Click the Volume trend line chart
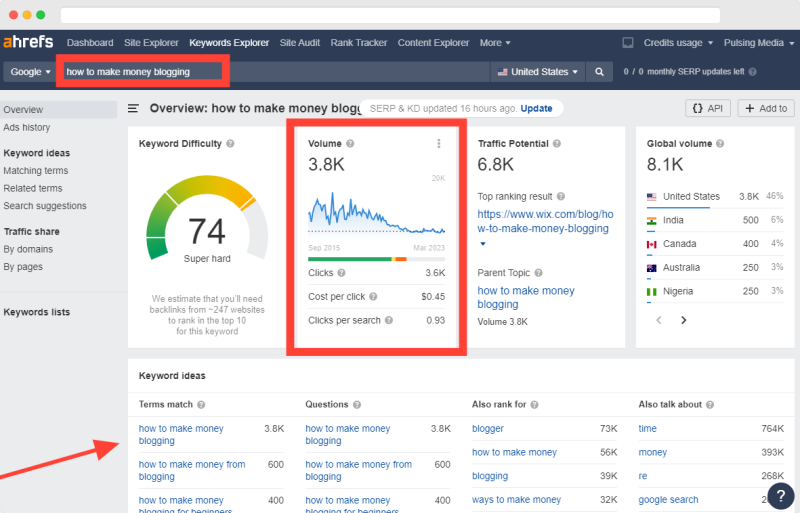Viewport: 800px width, 513px height. coord(377,214)
